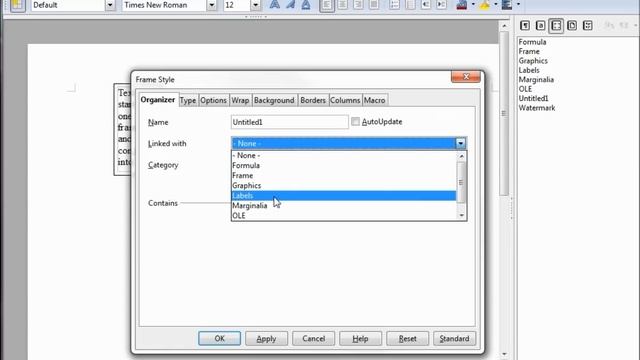Switch to the Borders tab
Image resolution: width=640 pixels, height=360 pixels.
tap(313, 100)
